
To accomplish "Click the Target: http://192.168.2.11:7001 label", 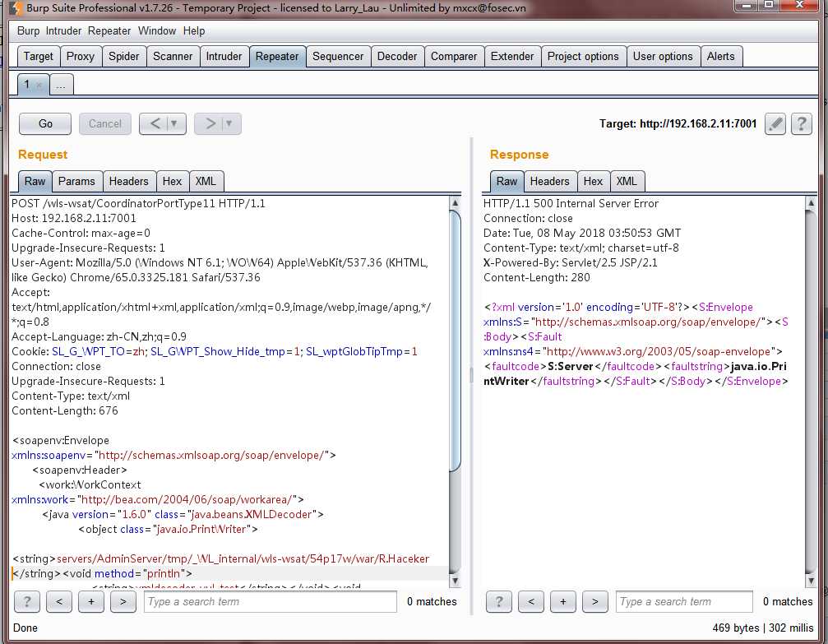I will coord(678,123).
